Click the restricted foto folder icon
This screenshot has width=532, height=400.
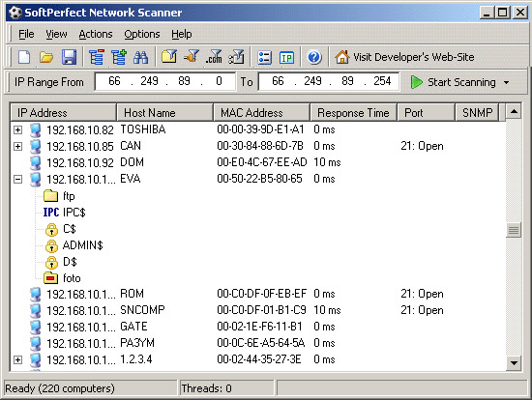tap(51, 278)
